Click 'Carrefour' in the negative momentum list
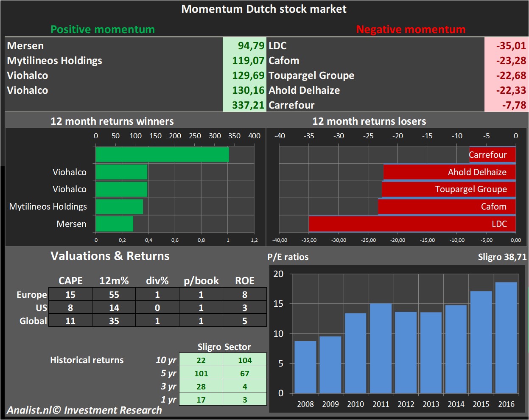529x420 pixels. [x=291, y=105]
